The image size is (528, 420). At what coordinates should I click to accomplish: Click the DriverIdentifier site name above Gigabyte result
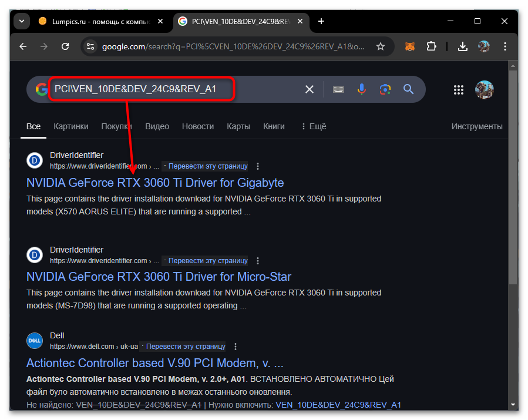(77, 155)
